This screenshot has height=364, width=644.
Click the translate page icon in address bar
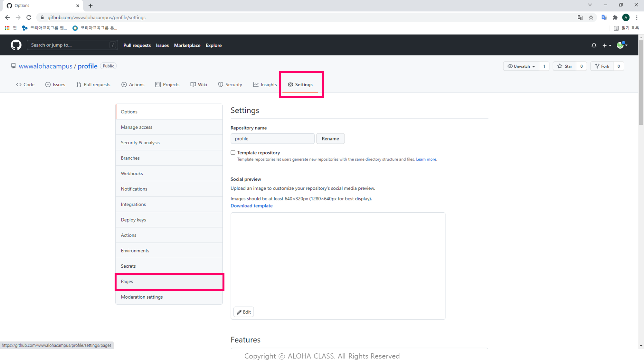click(580, 17)
